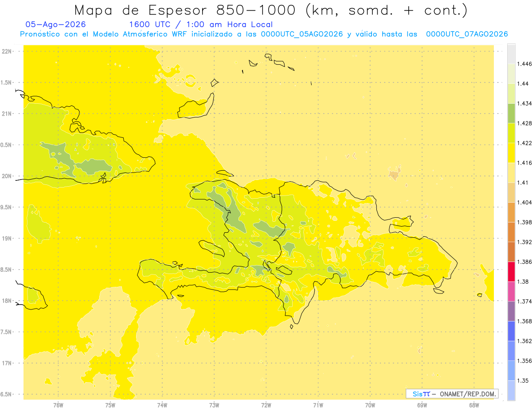The image size is (532, 411).
Task: Click the longitude label '75W'
Action: [110, 404]
